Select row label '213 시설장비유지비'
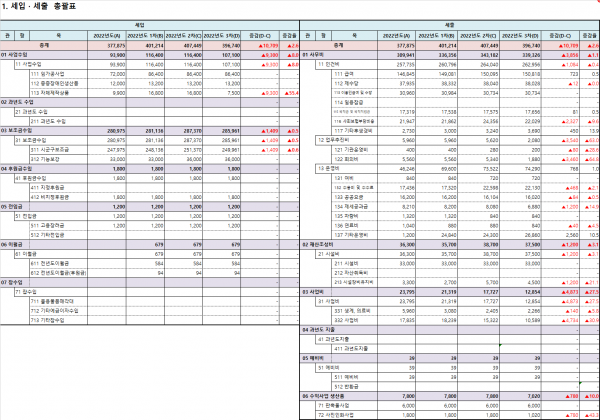Viewport: 600px width, 420px height. tap(353, 282)
